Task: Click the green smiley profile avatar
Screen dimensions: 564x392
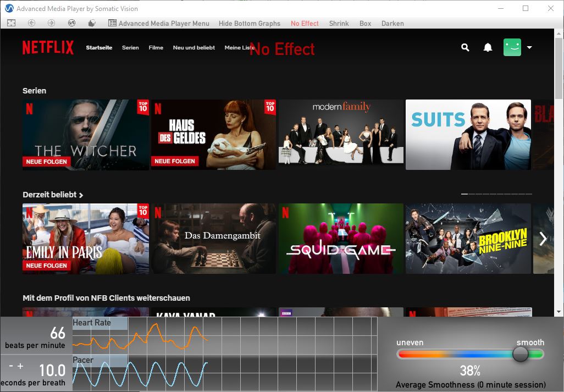Action: click(512, 47)
